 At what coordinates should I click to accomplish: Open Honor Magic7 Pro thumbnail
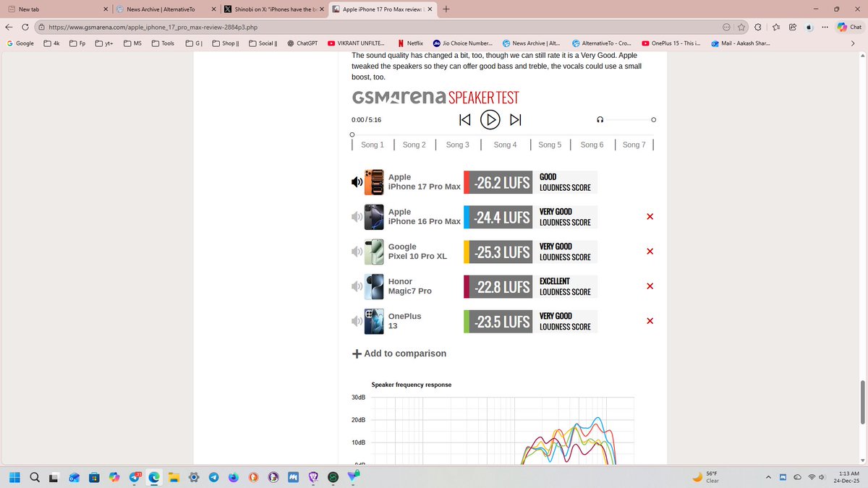point(374,286)
